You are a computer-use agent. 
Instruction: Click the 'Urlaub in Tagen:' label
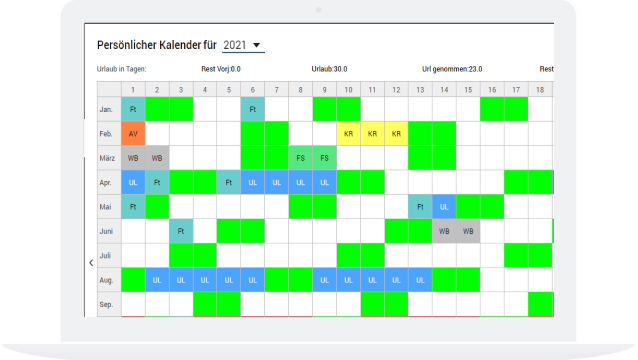click(x=121, y=69)
